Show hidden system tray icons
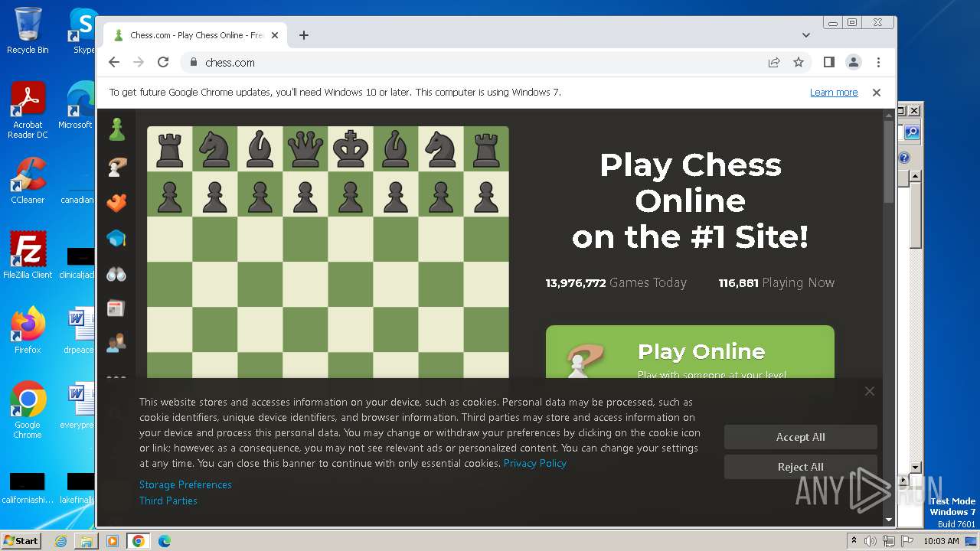Screen dimensions: 980x551 tap(854, 541)
